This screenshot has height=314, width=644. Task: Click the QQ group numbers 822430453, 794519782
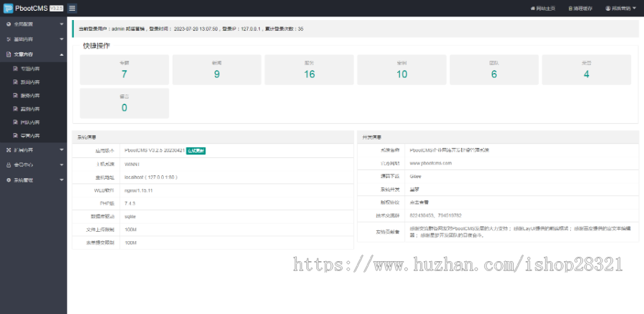[x=435, y=215]
